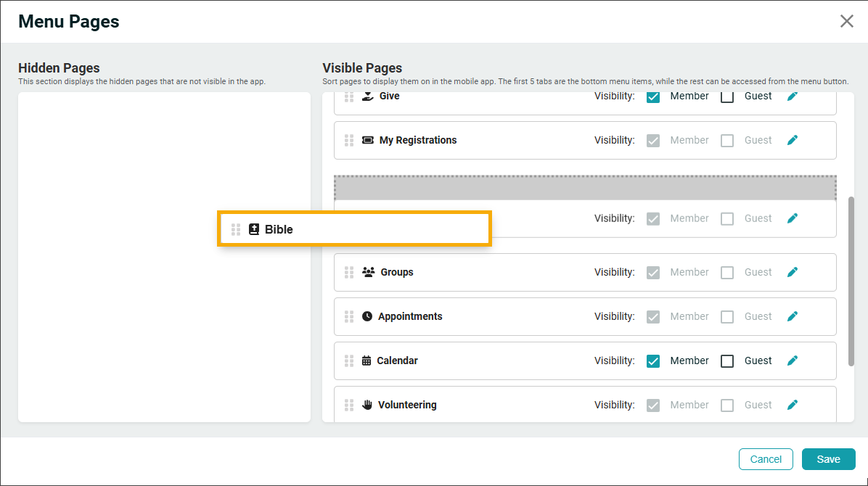Edit Appointments page with pencil icon
The image size is (868, 486).
pos(793,316)
